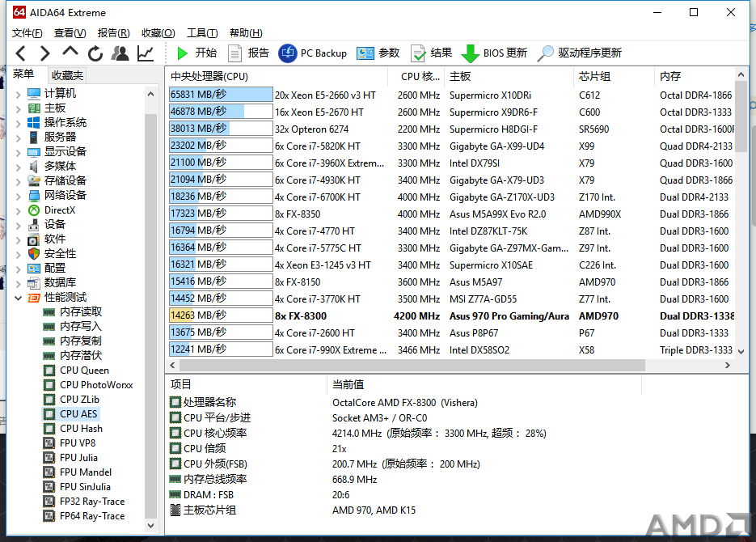Open the 帮助(H) menu
756x542 pixels.
(x=246, y=33)
